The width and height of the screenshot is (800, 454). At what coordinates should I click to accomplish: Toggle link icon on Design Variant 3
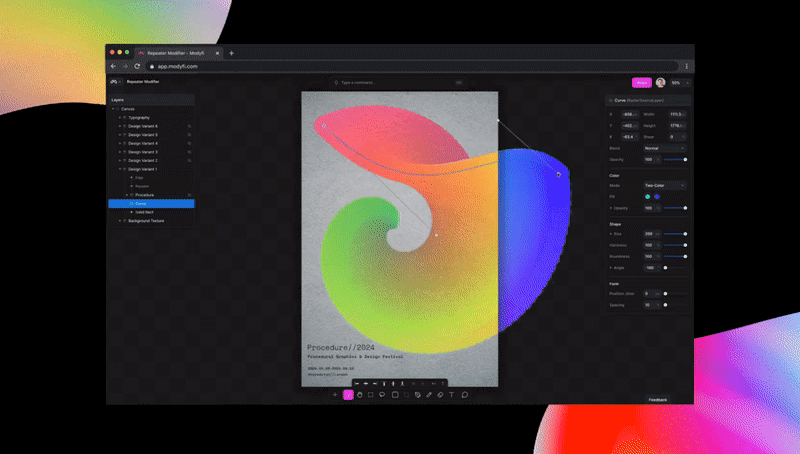click(x=189, y=152)
